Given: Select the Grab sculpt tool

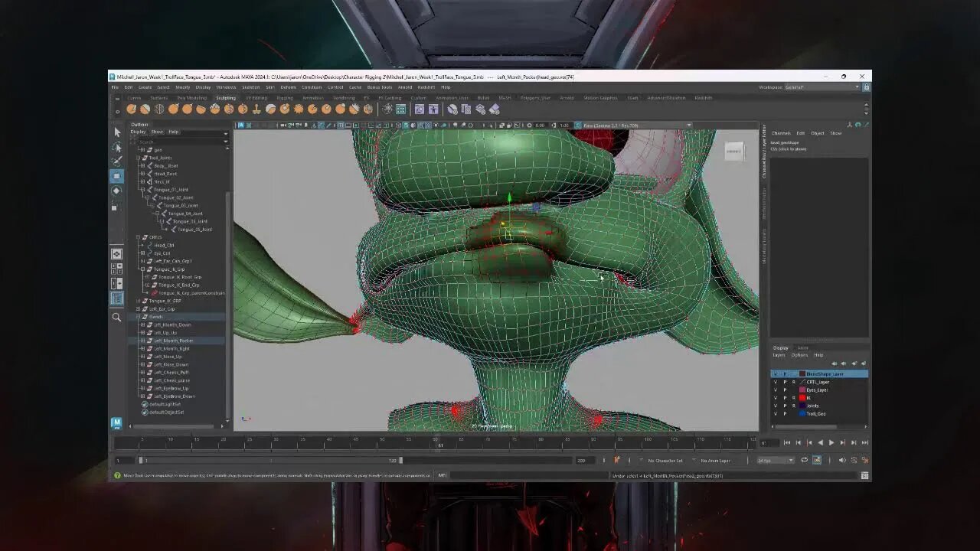Looking at the screenshot, I should tap(173, 109).
